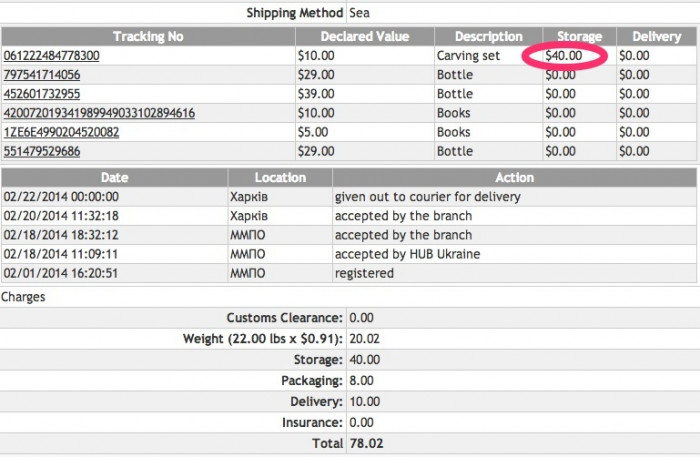Click the Declared Value column header
The width and height of the screenshot is (700, 457).
(x=363, y=37)
